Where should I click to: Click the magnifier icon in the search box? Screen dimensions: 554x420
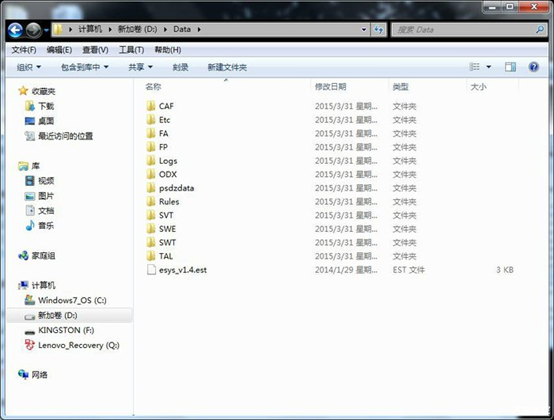[x=540, y=30]
